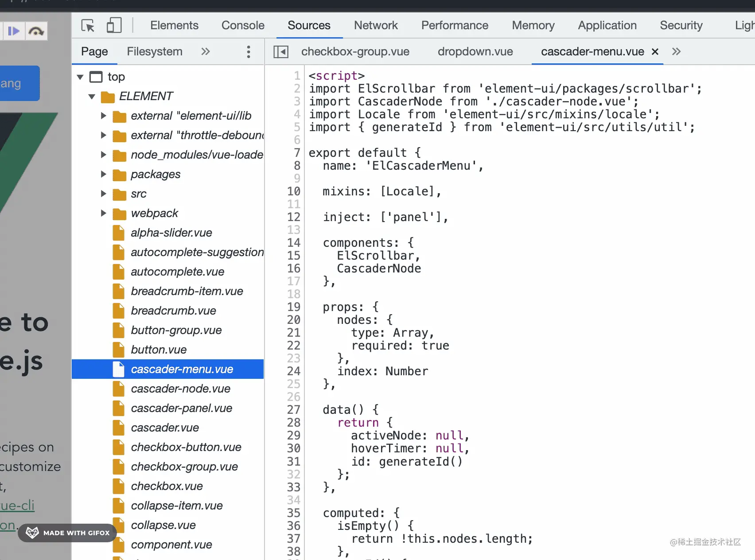Close the cascader-menu.vue editor tab
This screenshot has height=560, width=755.
(x=655, y=52)
